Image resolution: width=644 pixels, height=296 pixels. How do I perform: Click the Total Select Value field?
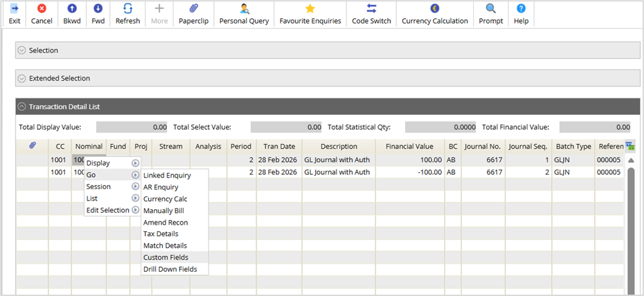(x=286, y=127)
